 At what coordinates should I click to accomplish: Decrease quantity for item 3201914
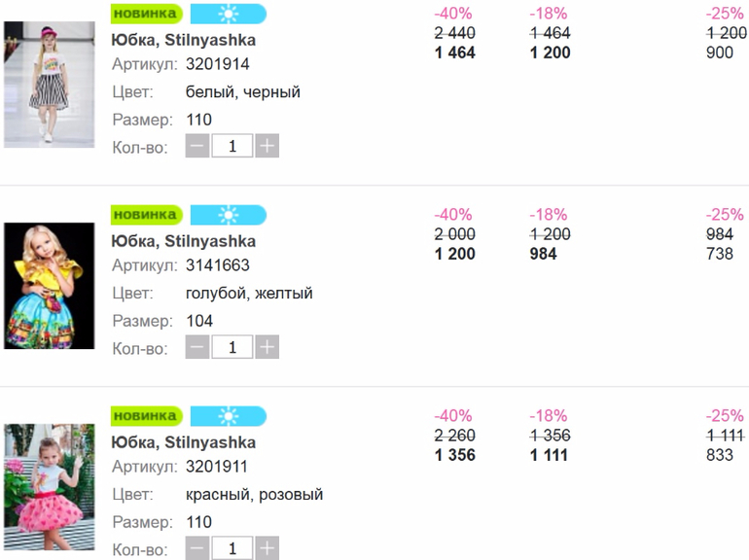click(x=197, y=147)
